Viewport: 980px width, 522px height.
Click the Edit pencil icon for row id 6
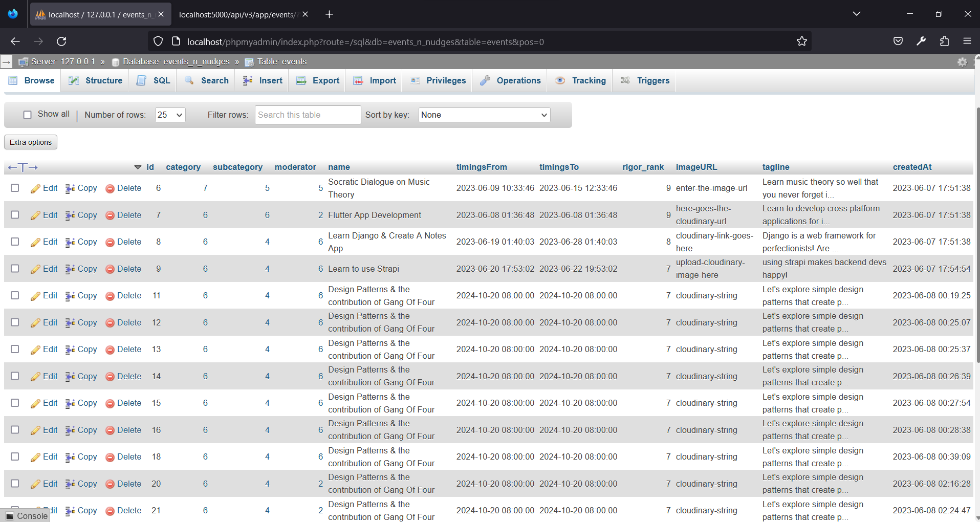pyautogui.click(x=35, y=188)
